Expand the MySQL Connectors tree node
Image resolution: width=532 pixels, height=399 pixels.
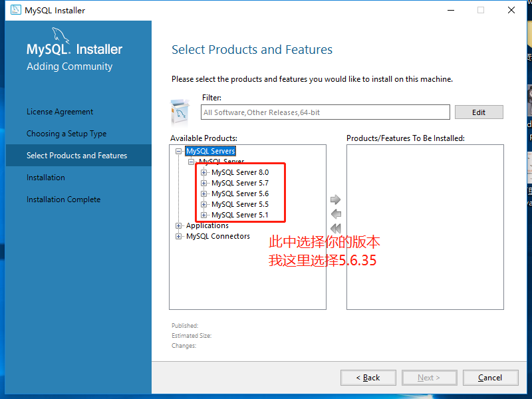178,237
